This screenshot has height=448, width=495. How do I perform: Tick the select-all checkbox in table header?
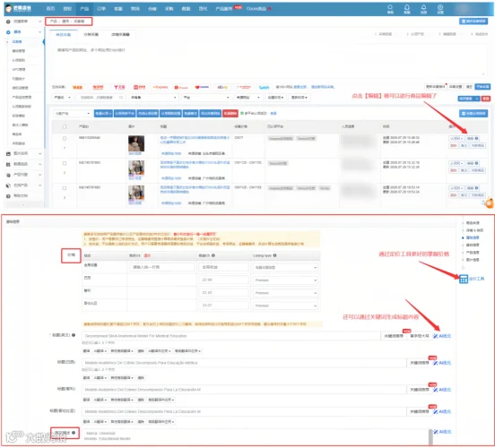pyautogui.click(x=65, y=126)
